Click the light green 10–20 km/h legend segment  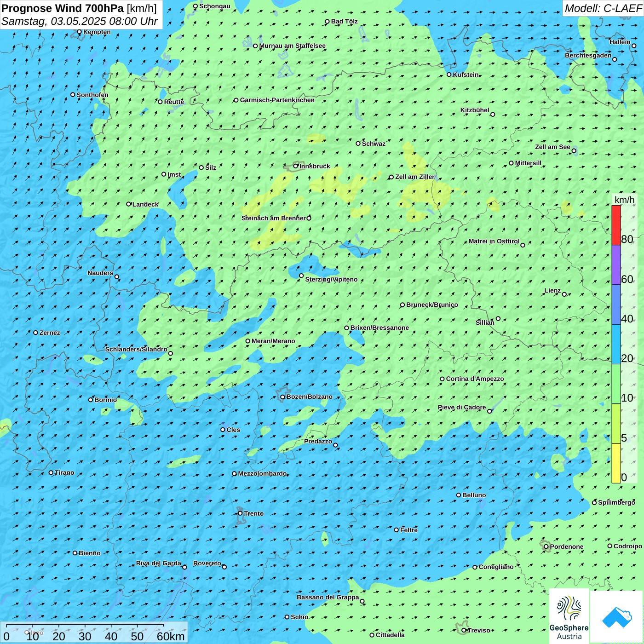[x=616, y=384]
